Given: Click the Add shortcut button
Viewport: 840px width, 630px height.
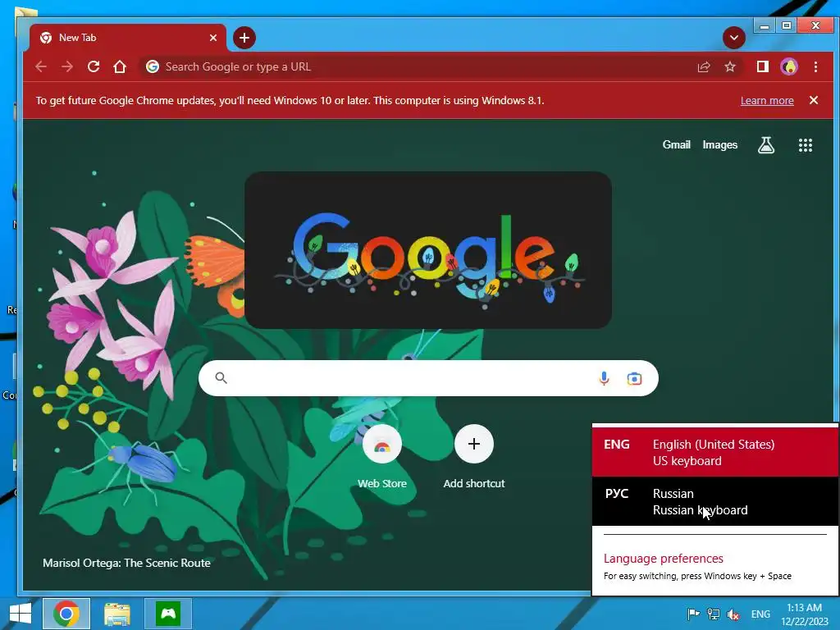Looking at the screenshot, I should pyautogui.click(x=474, y=456).
